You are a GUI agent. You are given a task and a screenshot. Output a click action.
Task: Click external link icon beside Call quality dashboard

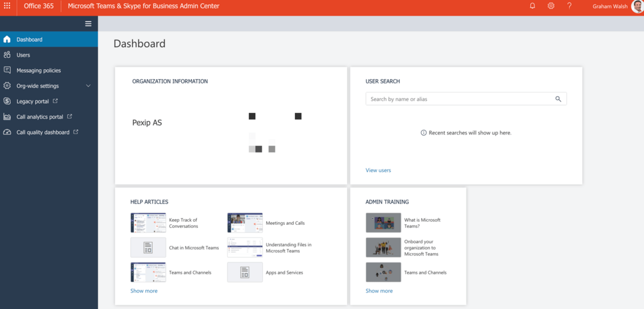click(x=76, y=132)
